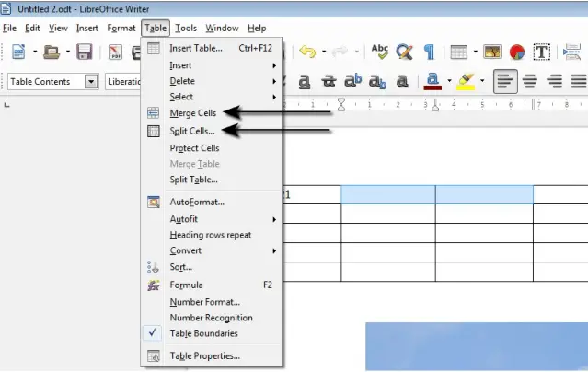Open the Insert menu in menu bar
The width and height of the screenshot is (588, 372).
87,29
